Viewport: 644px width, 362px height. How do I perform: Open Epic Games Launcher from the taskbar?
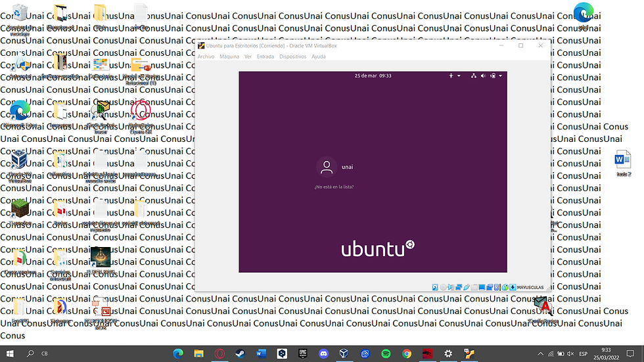(303, 353)
